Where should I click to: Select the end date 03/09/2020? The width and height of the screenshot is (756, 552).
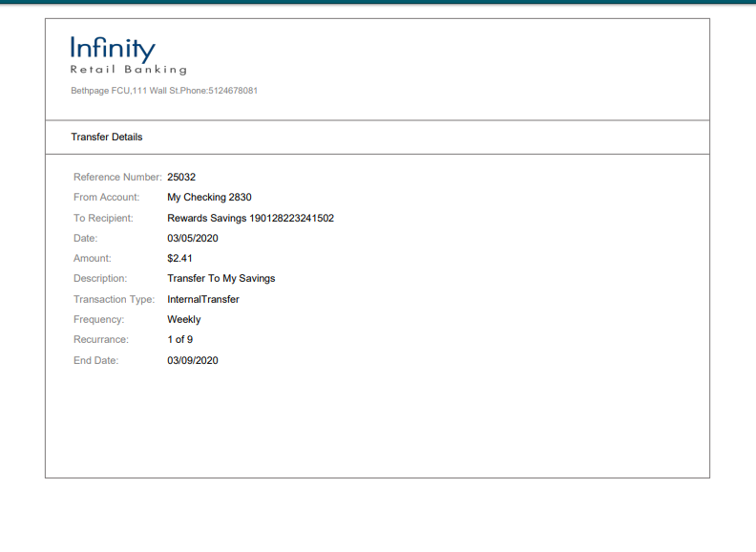tap(193, 361)
